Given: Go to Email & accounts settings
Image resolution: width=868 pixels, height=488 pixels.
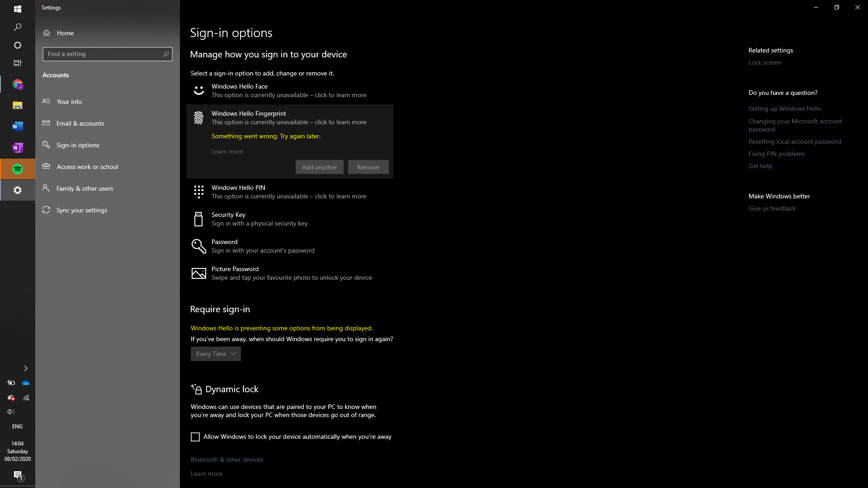Looking at the screenshot, I should click(80, 123).
